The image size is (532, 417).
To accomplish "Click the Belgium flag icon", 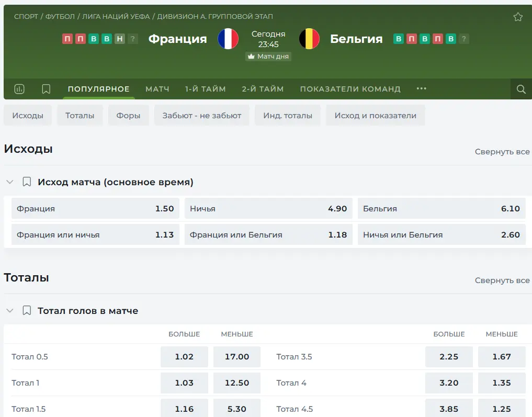I will tap(309, 39).
